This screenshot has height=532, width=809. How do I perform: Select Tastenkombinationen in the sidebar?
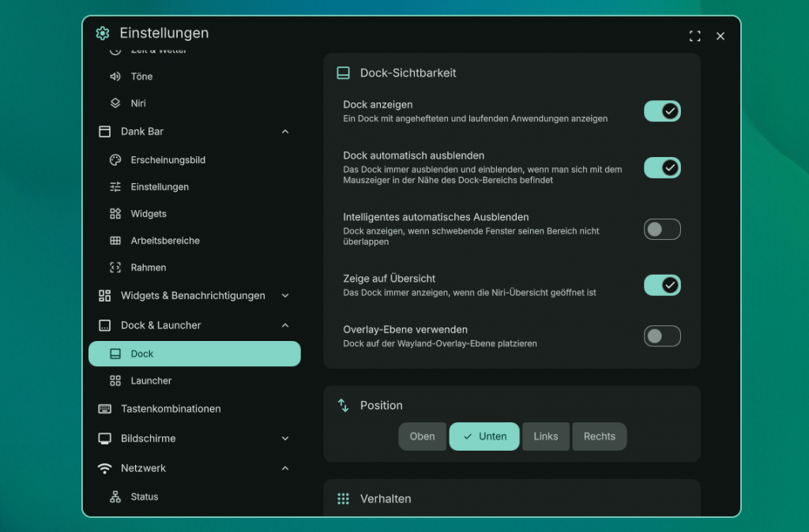[194, 409]
